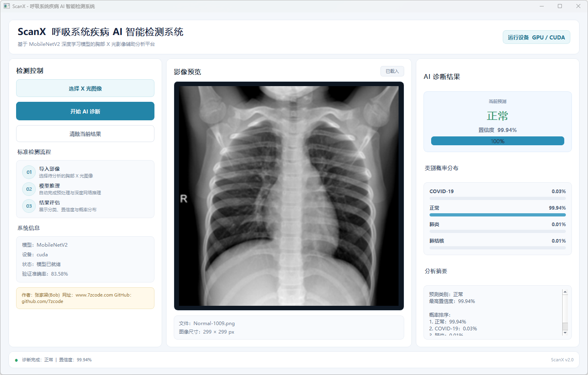Click 选择 X 光图像 button
The height and width of the screenshot is (375, 588).
(x=85, y=89)
